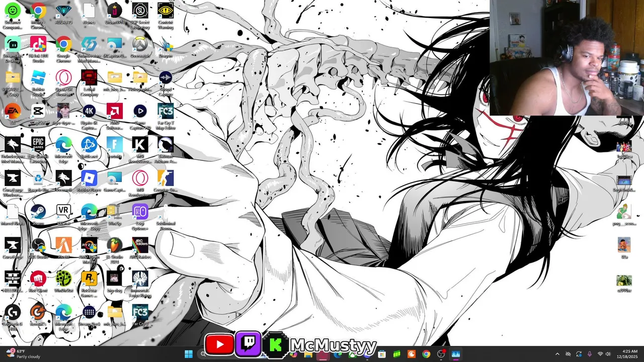Launch Opera GX Browser
This screenshot has width=644, height=362.
63,83
